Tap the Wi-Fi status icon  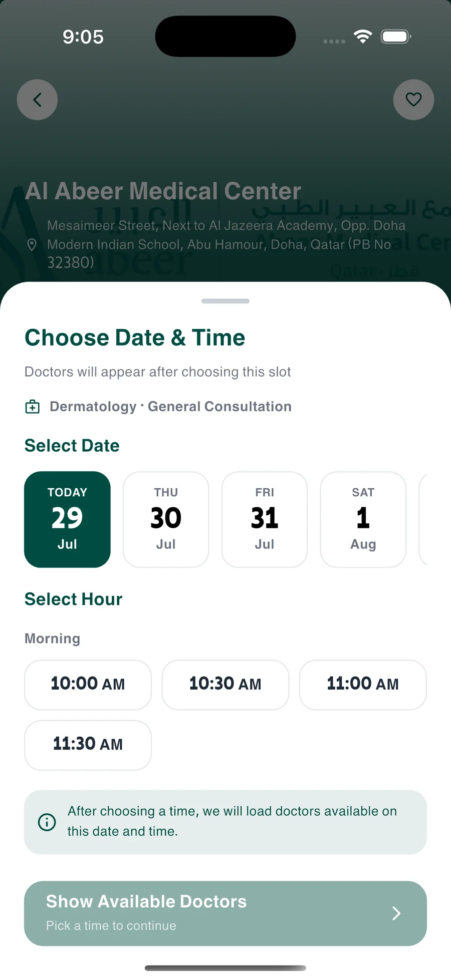[x=363, y=37]
